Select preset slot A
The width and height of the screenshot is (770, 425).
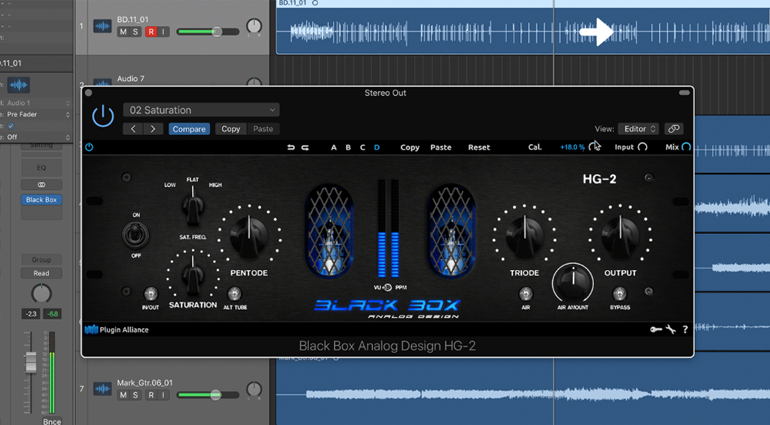334,147
